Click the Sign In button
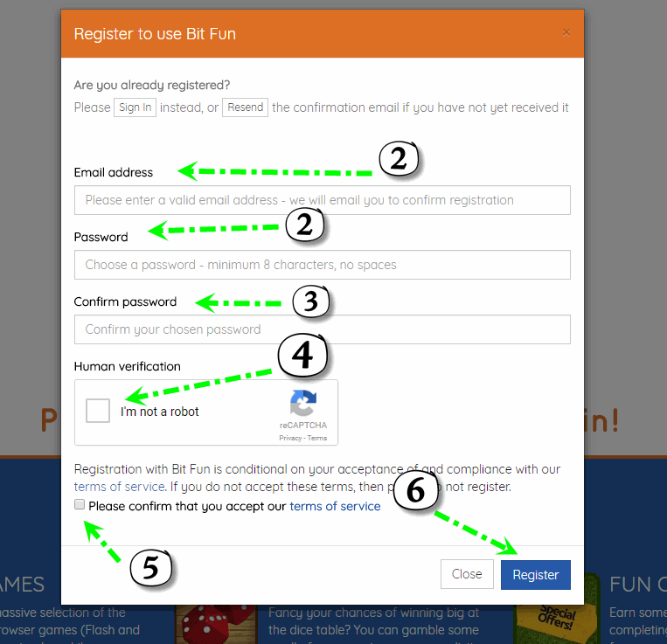The image size is (667, 644). pos(135,107)
